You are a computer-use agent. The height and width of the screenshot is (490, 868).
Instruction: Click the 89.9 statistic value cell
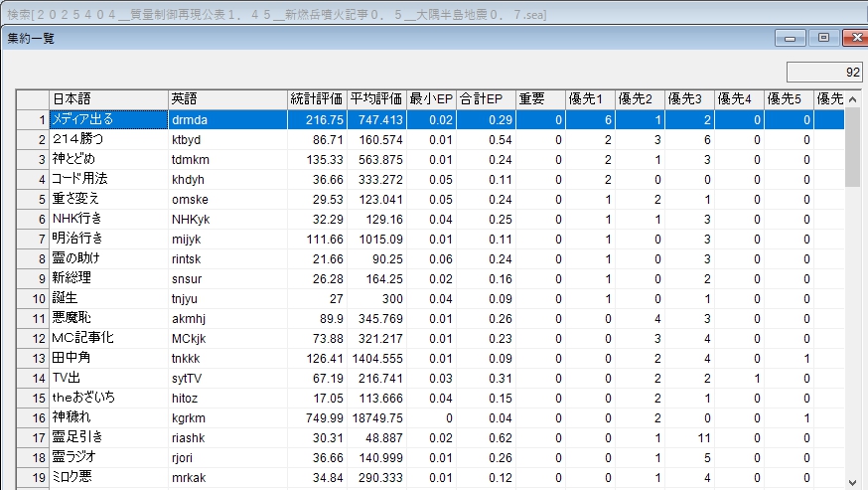317,319
